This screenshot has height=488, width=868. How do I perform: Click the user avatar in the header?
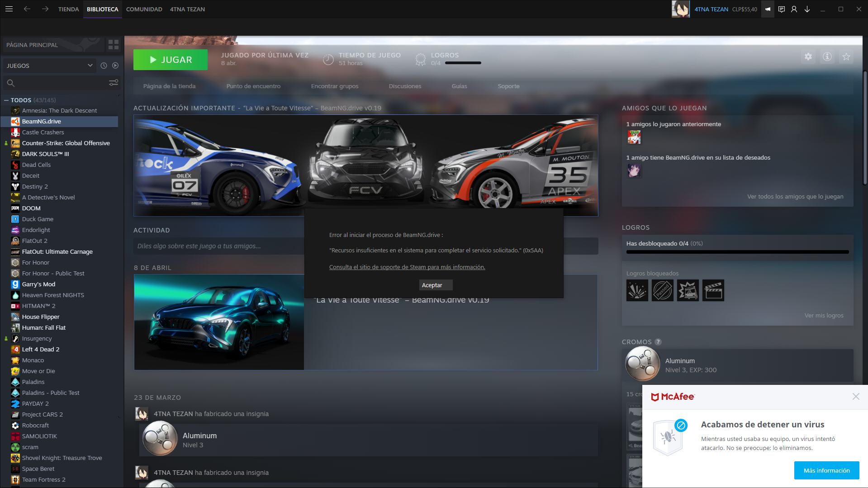click(x=680, y=9)
